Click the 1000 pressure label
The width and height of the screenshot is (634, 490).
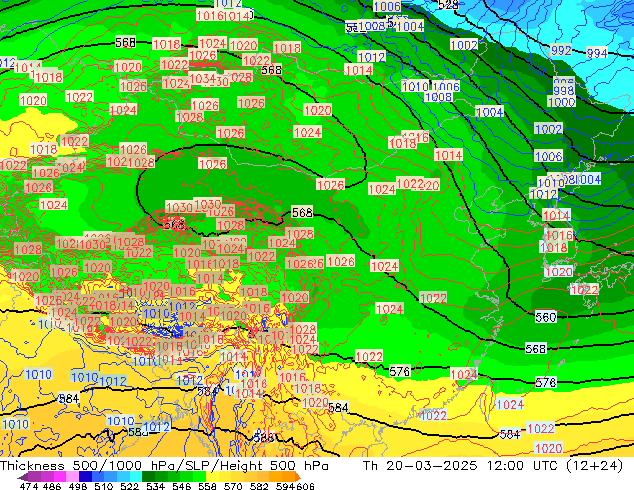(561, 102)
